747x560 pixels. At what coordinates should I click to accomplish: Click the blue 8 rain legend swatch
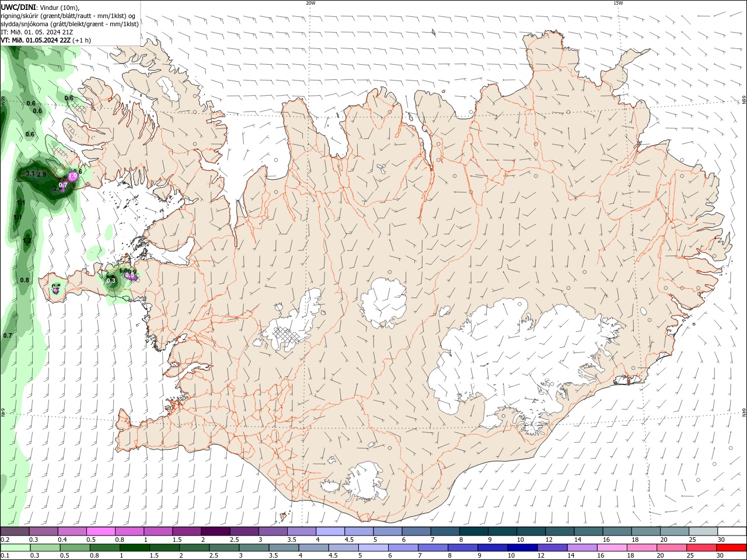point(464,548)
